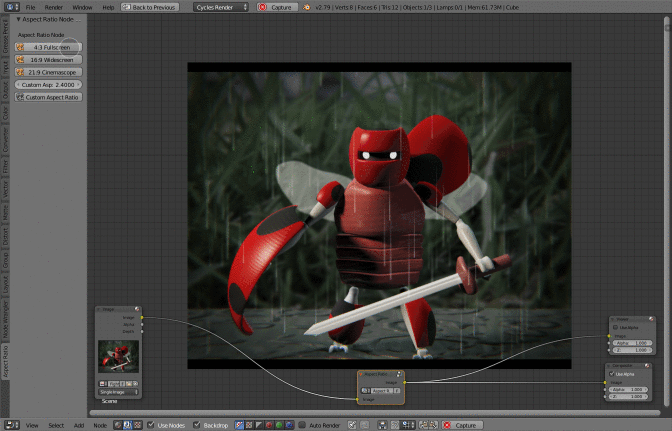Open the snap element type selector
Viewport: 672px width, 431px height.
coord(408,425)
